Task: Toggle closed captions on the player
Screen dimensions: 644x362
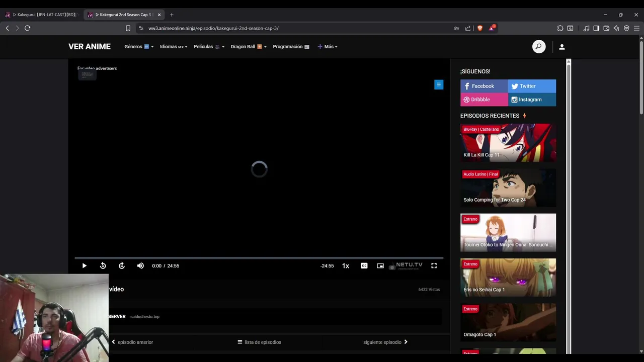Action: (x=364, y=265)
